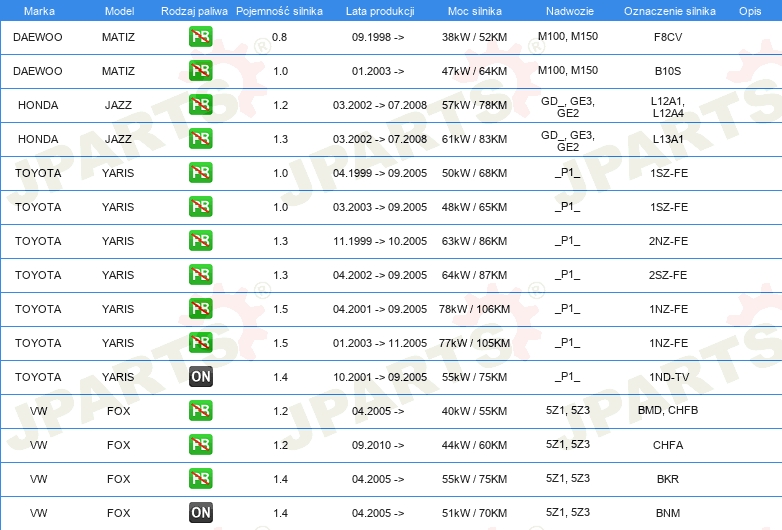Click petrol icon for VW Fox BMD, CHFB
Image resolution: width=782 pixels, height=530 pixels.
point(200,411)
